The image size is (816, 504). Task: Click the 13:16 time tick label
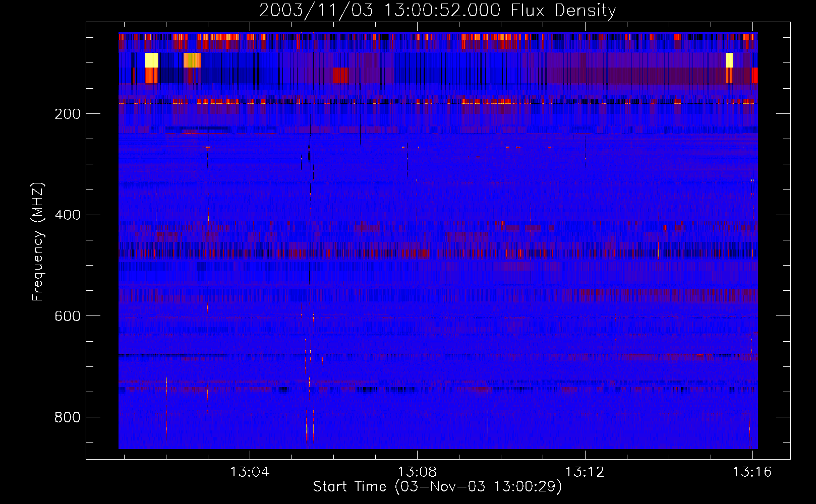(x=752, y=472)
